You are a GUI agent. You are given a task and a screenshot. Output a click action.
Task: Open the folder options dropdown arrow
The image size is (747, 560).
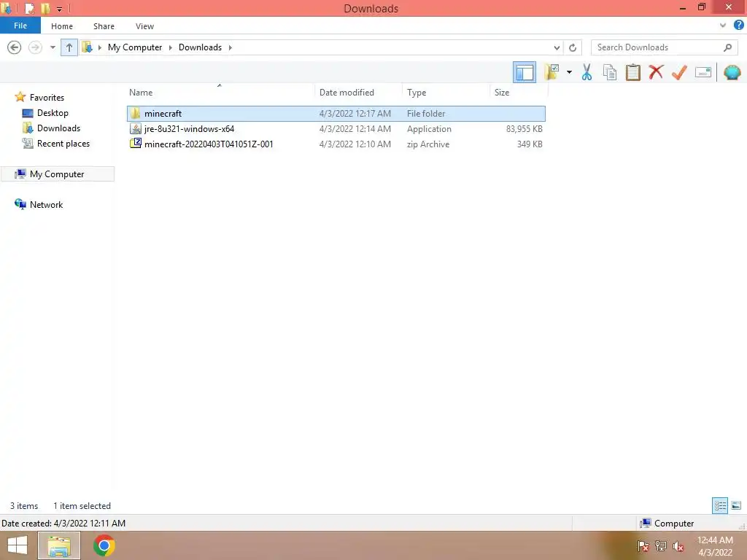(569, 72)
